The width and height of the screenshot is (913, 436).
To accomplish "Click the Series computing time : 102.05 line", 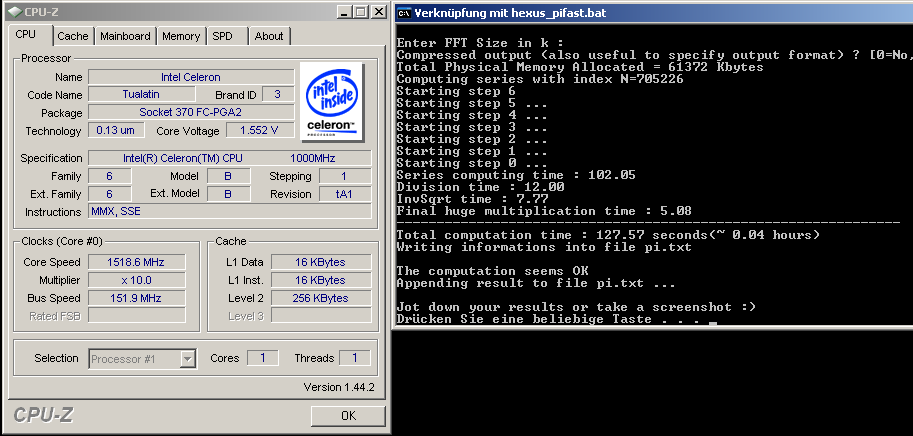I will click(516, 175).
